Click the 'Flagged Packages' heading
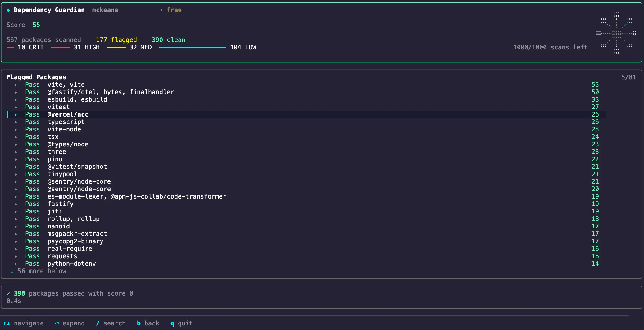The width and height of the screenshot is (644, 330). 36,77
